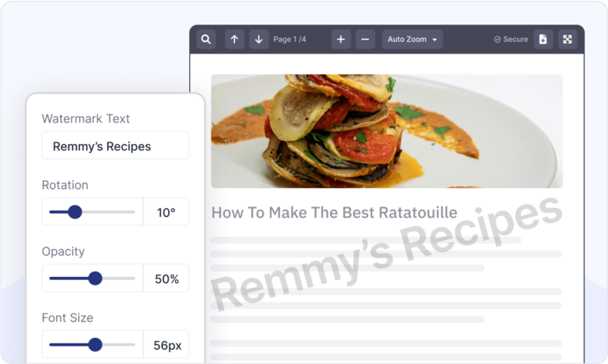Screen dimensions: 608x364
Task: Zoom in with the plus button
Action: point(341,39)
